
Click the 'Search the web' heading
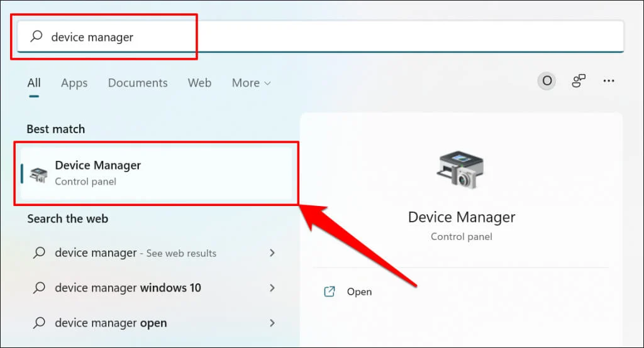(68, 219)
